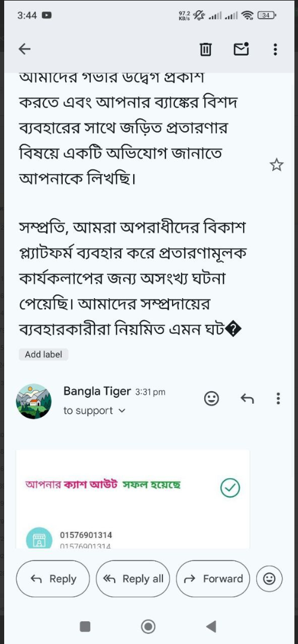
Task: Star this email message
Action: coord(277,165)
